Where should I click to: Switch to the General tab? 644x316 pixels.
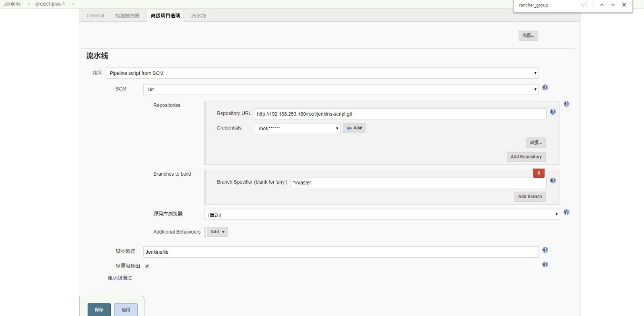coord(95,16)
